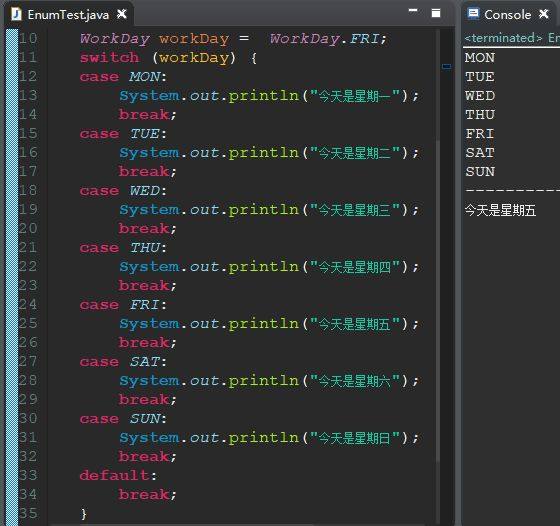Click the closing brace on line 35
Viewport: 560px width, 526px height.
[84, 514]
